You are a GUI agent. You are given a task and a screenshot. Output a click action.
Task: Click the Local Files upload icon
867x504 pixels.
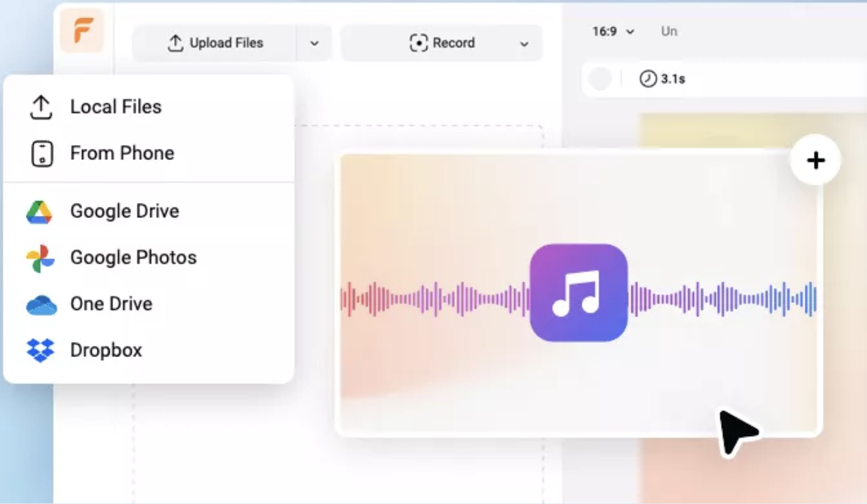click(41, 106)
